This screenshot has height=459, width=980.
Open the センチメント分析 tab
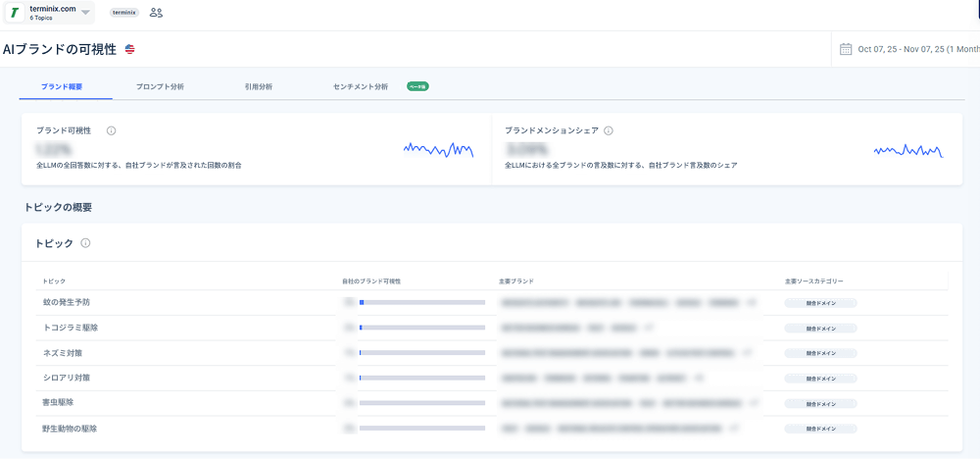(361, 87)
